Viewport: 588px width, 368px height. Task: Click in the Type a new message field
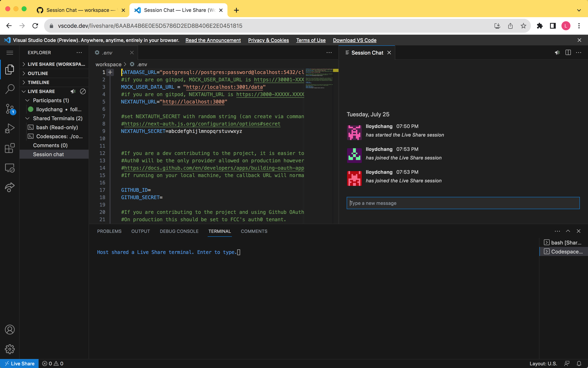463,203
